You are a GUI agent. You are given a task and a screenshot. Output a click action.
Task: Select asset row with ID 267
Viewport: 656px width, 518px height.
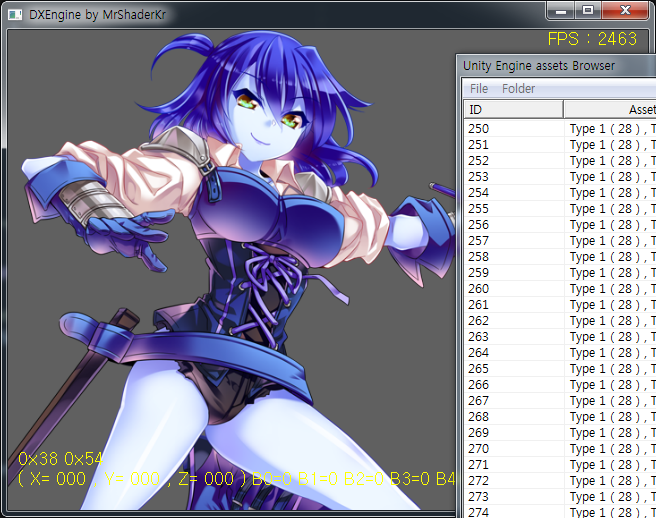coord(560,400)
